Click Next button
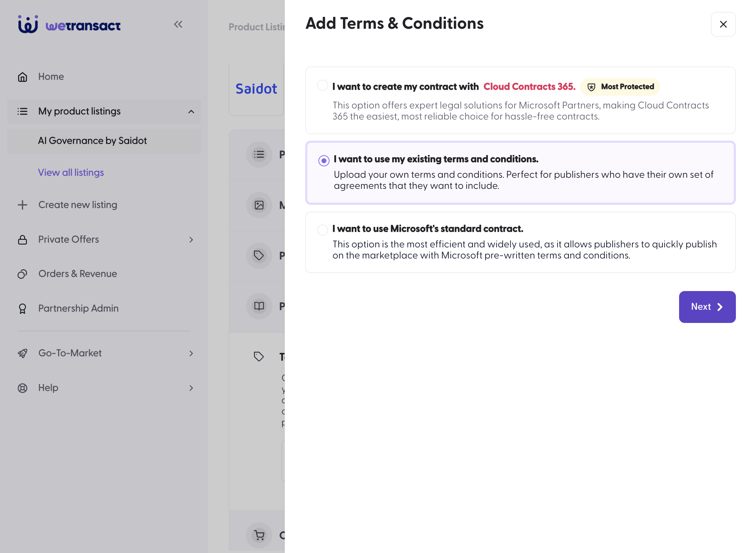This screenshot has height=553, width=756. [x=707, y=307]
